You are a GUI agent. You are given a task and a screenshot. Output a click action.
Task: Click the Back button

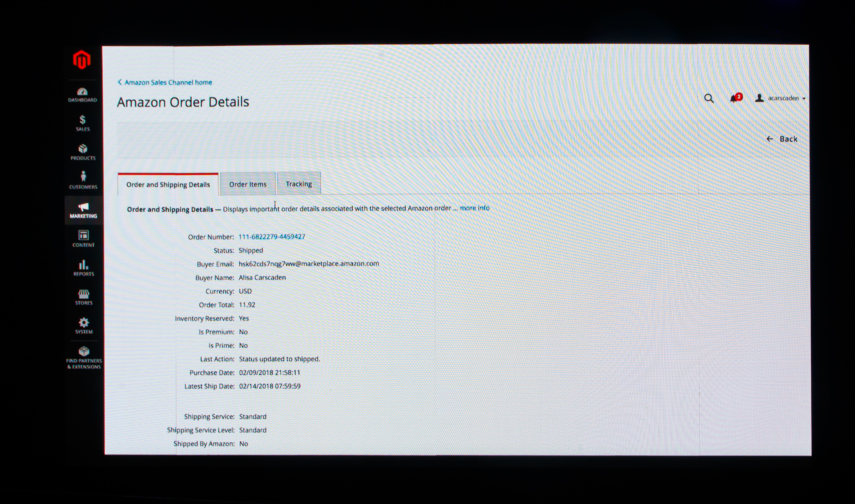coord(782,139)
